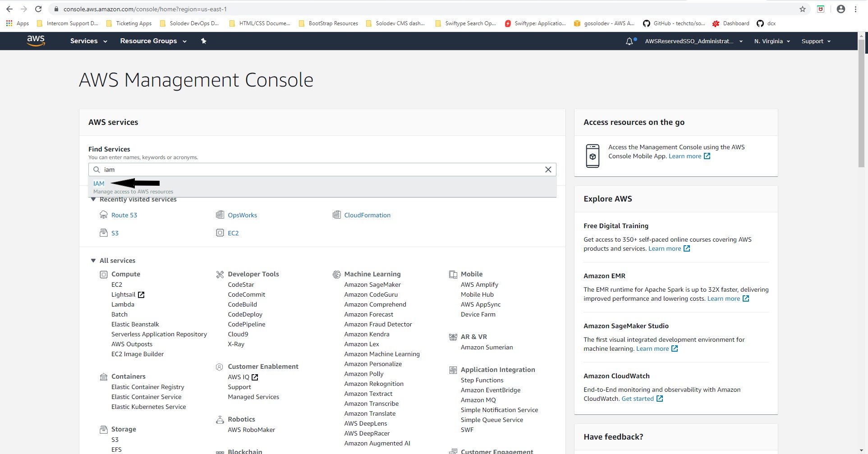Open the Chrome profile avatar icon
Viewport: 868px width, 454px height.
pyautogui.click(x=840, y=9)
